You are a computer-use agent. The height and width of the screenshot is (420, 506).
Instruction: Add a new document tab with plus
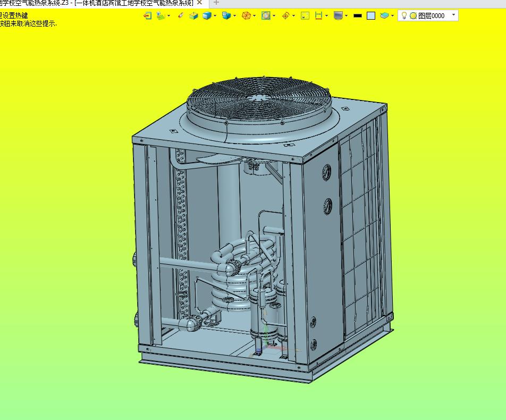(216, 3)
